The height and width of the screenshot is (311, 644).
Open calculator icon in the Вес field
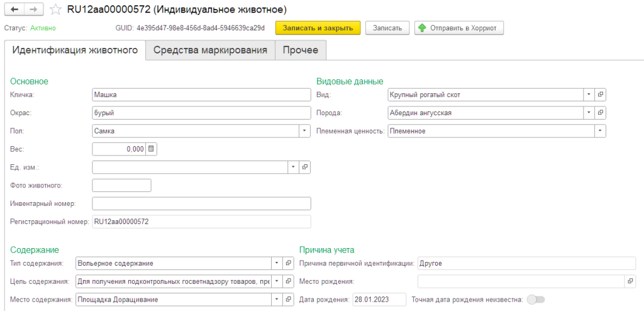(x=151, y=149)
